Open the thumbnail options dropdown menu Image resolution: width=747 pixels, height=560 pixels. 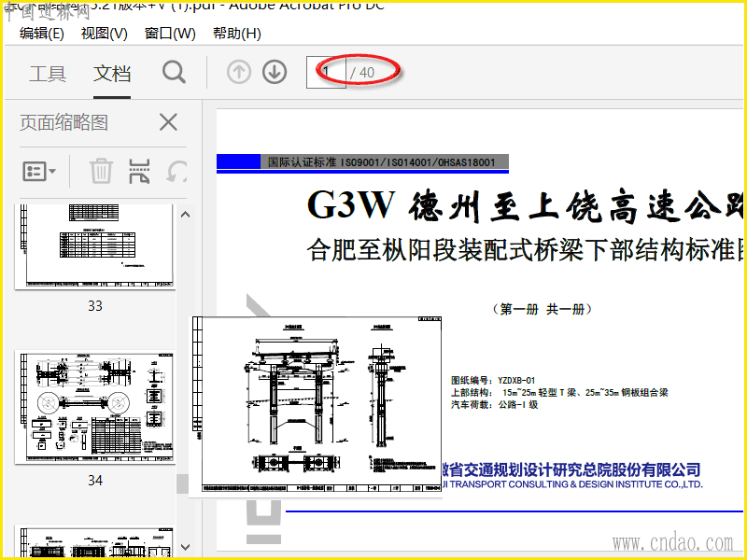[39, 171]
